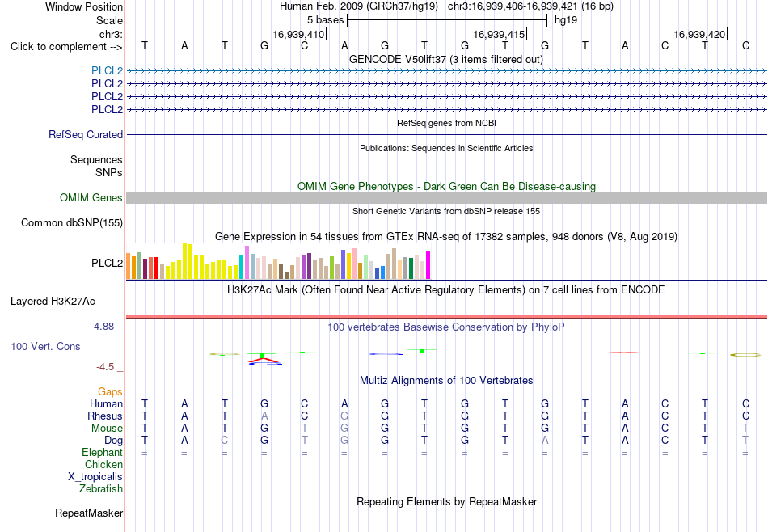768x532 pixels.
Task: Open Multiz Alignments of 100 Vertebrates title
Action: (x=446, y=380)
